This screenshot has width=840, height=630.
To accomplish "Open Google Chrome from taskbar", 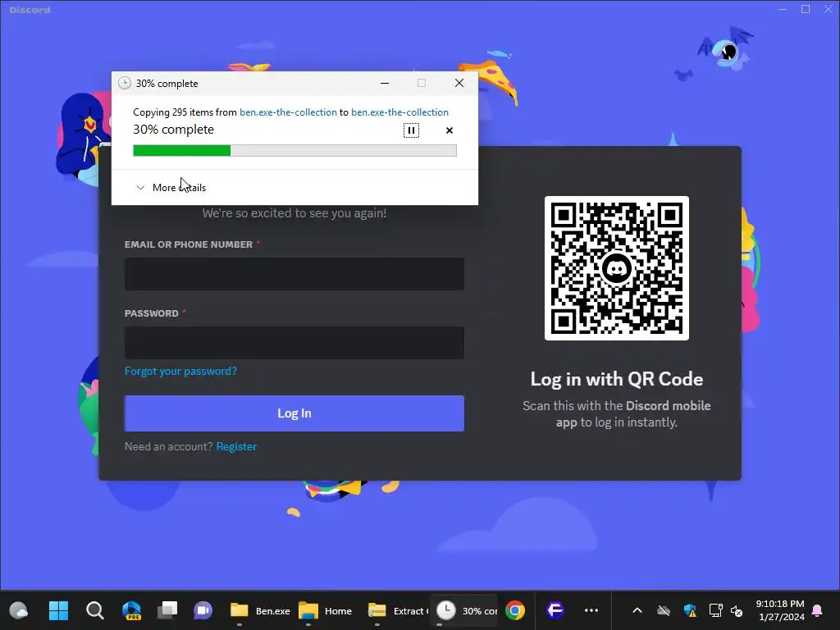I will (x=515, y=610).
